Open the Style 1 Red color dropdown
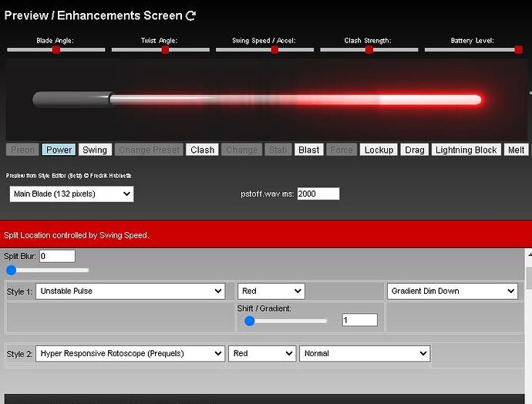This screenshot has height=404, width=532. [271, 291]
